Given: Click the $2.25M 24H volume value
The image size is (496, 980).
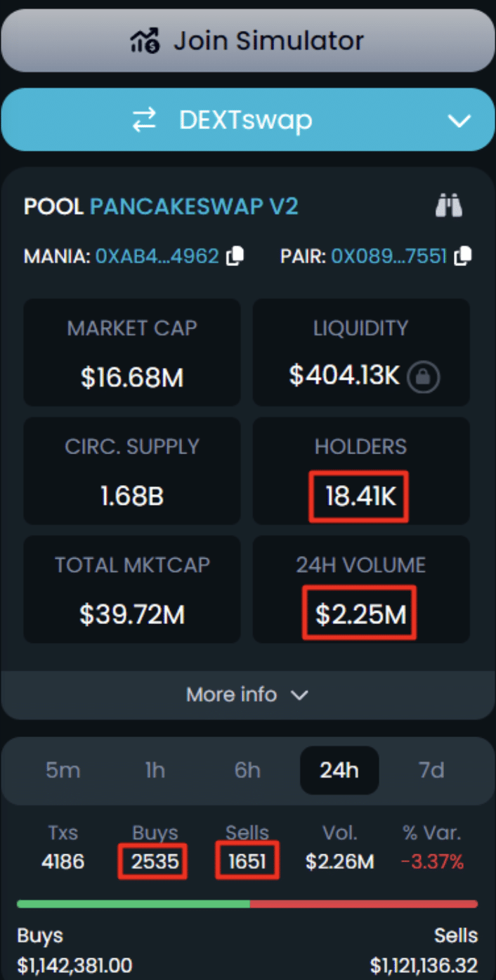Looking at the screenshot, I should pos(360,614).
